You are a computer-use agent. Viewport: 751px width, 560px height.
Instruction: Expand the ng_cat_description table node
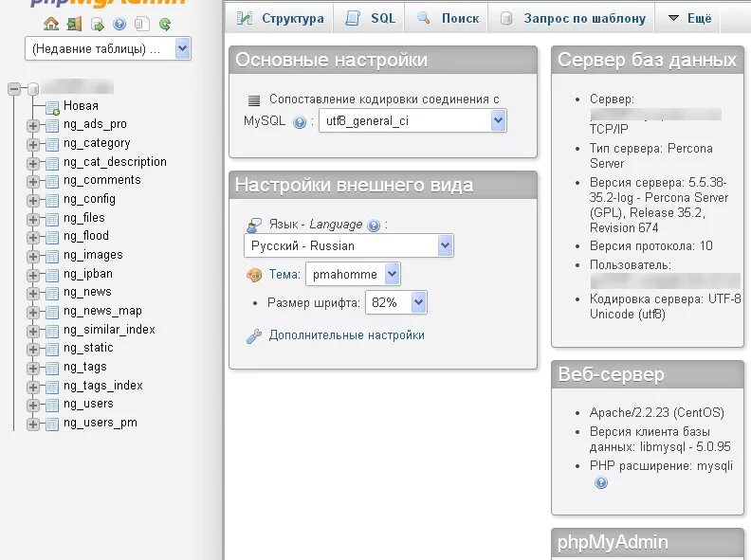pos(33,163)
